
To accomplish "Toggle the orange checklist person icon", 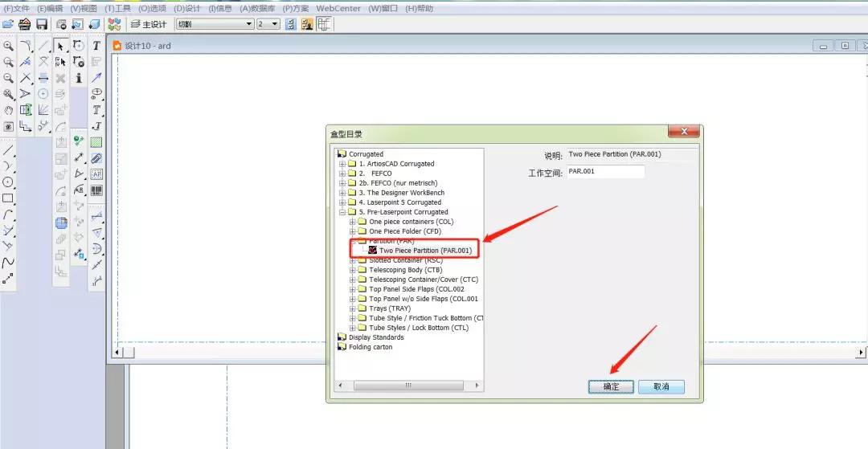I will tap(307, 24).
